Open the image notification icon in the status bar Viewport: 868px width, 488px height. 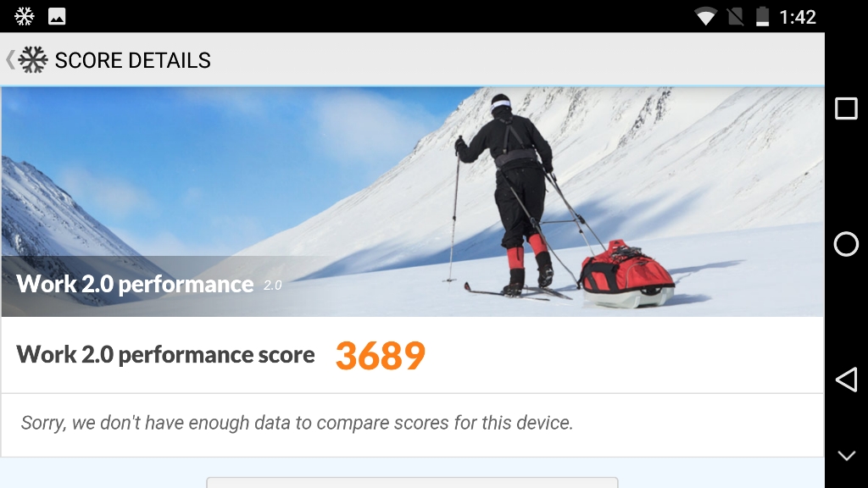point(57,16)
